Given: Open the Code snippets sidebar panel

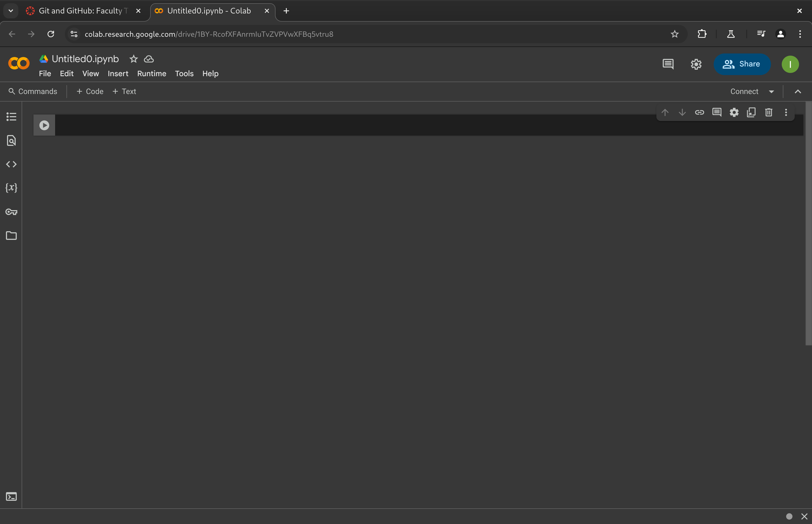Looking at the screenshot, I should [11, 164].
